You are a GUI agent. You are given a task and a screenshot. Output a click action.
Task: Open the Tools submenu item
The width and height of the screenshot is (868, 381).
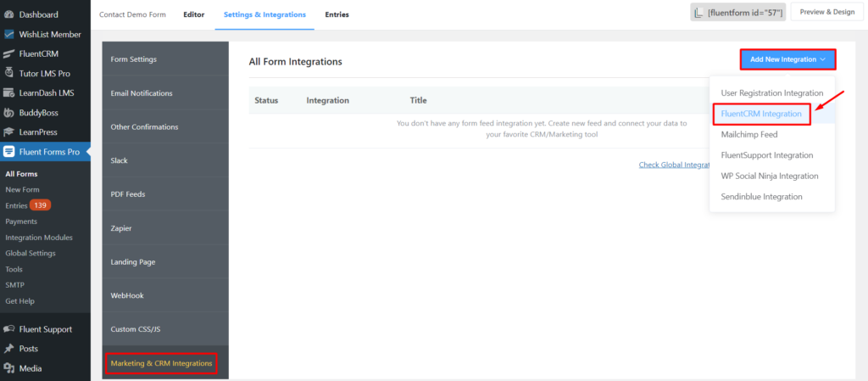pyautogui.click(x=14, y=269)
